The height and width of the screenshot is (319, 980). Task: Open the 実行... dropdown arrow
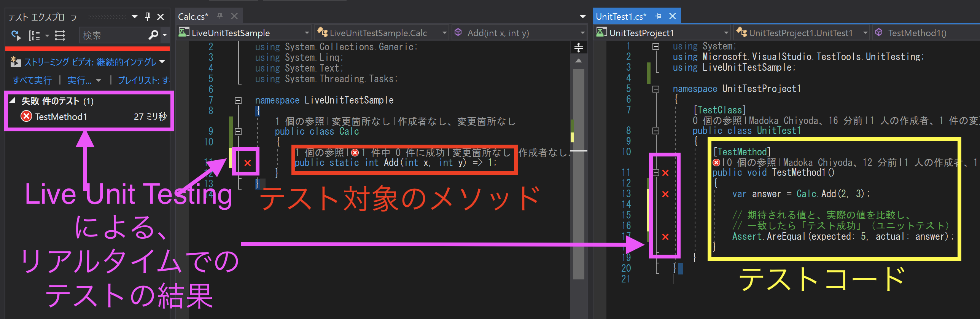point(99,80)
